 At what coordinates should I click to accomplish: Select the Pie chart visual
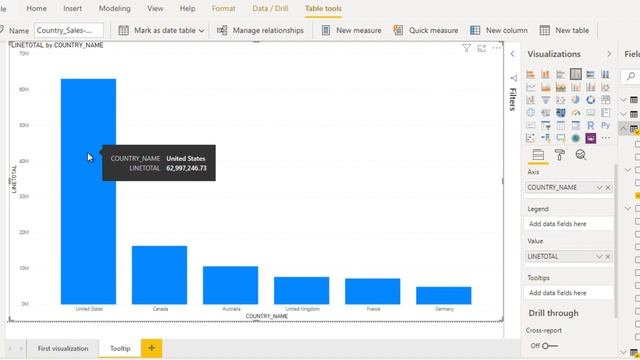[x=576, y=100]
